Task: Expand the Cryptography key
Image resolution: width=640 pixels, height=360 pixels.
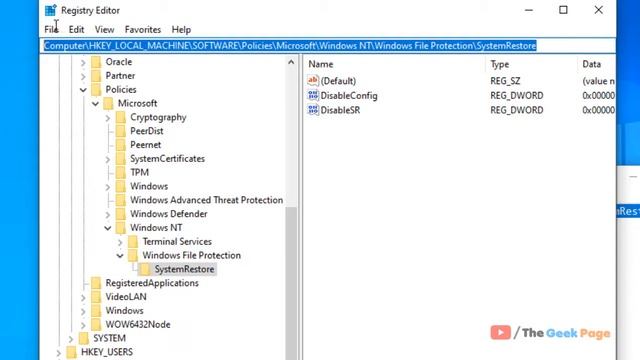Action: (108, 118)
